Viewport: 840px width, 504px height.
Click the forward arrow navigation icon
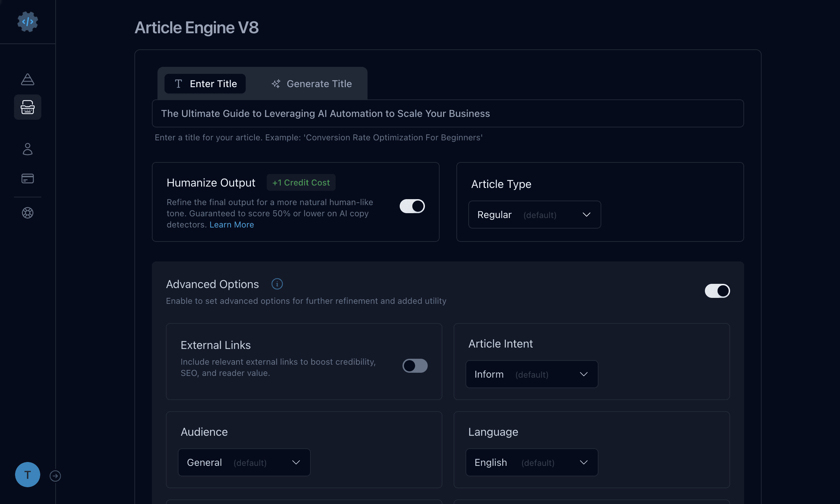pyautogui.click(x=55, y=475)
